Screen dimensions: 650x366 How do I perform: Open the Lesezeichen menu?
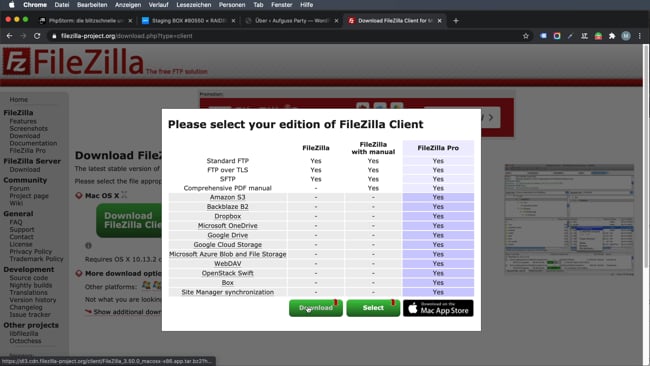194,5
